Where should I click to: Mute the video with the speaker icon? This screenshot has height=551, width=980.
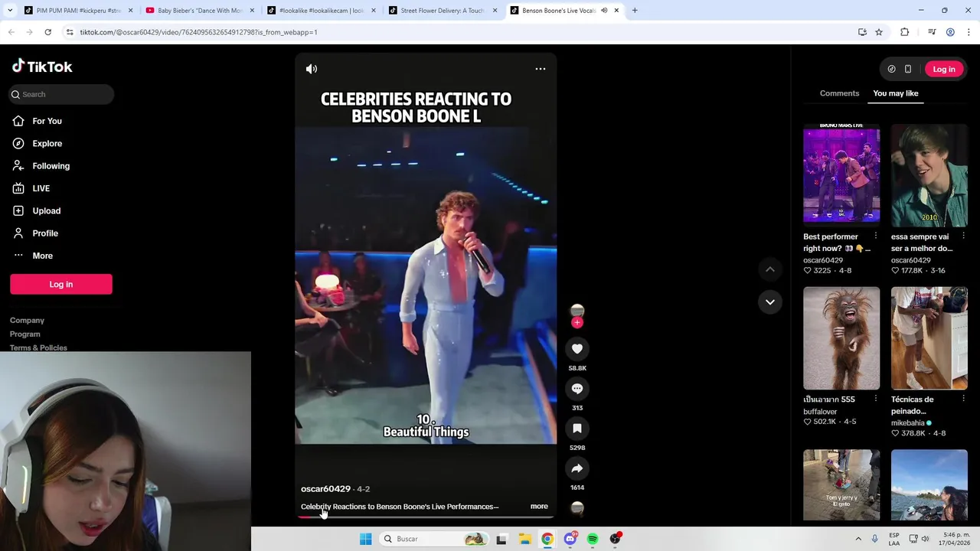click(312, 69)
